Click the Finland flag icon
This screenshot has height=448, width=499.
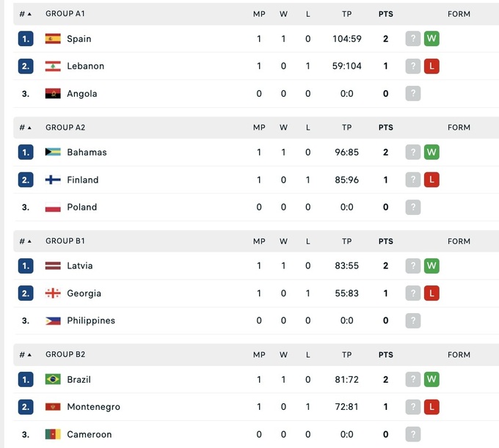pos(53,180)
